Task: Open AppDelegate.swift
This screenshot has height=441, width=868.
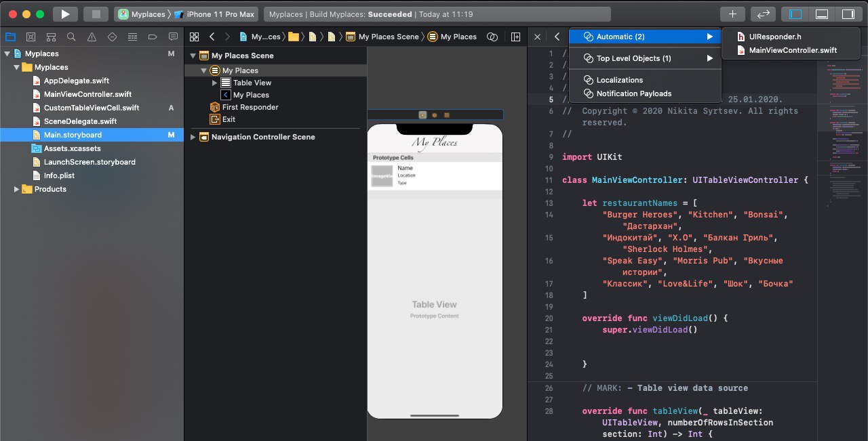Action: click(x=76, y=81)
